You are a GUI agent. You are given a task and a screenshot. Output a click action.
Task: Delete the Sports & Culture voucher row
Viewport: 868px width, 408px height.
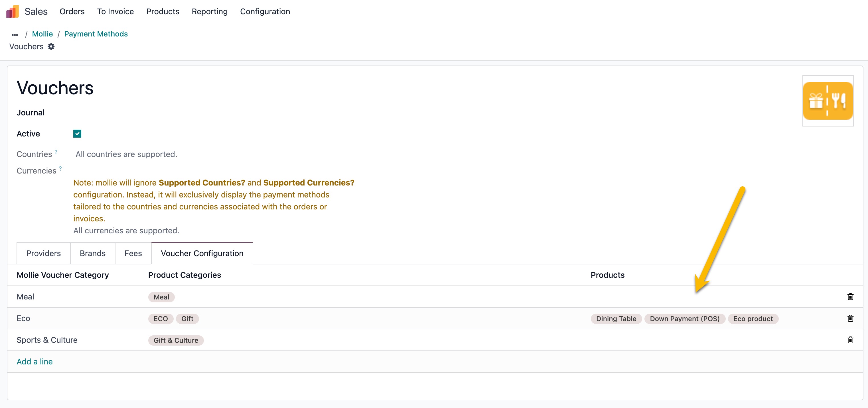pyautogui.click(x=850, y=340)
